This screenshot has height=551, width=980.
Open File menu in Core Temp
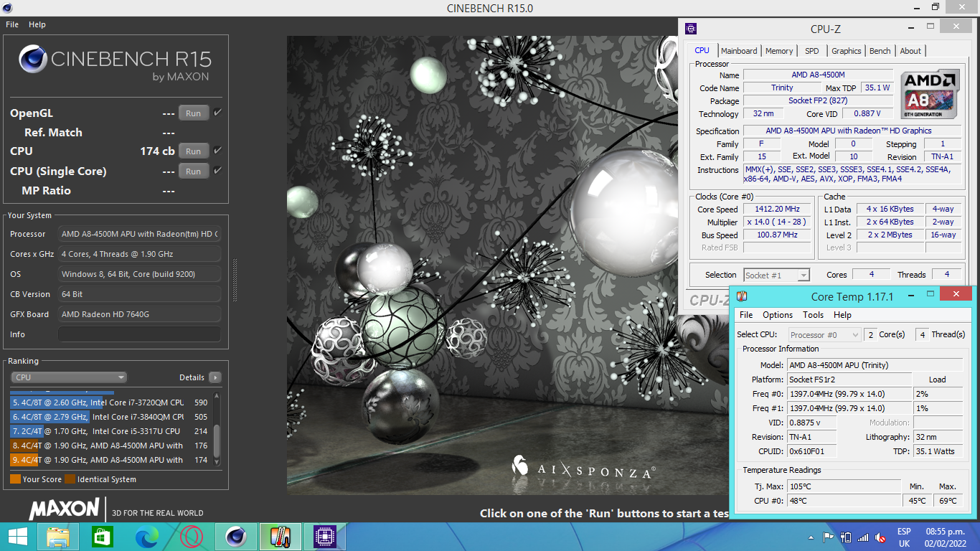click(x=746, y=315)
